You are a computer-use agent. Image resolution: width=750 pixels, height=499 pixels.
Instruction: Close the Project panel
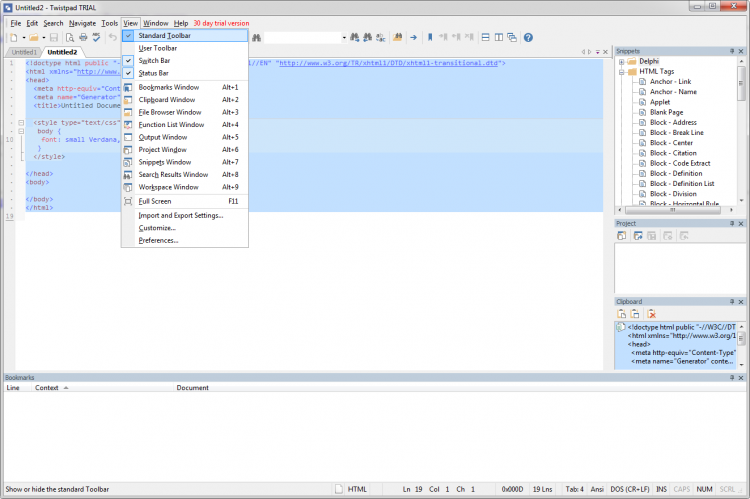tap(741, 223)
